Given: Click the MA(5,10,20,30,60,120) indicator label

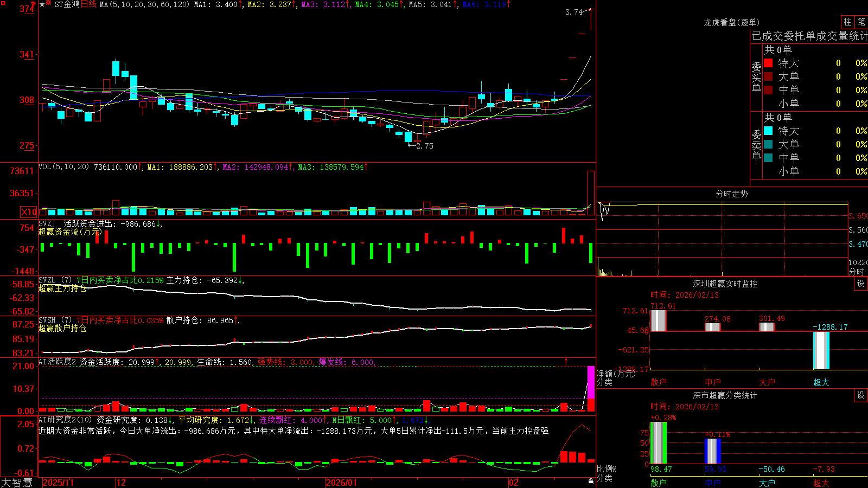Looking at the screenshot, I should 144,4.
